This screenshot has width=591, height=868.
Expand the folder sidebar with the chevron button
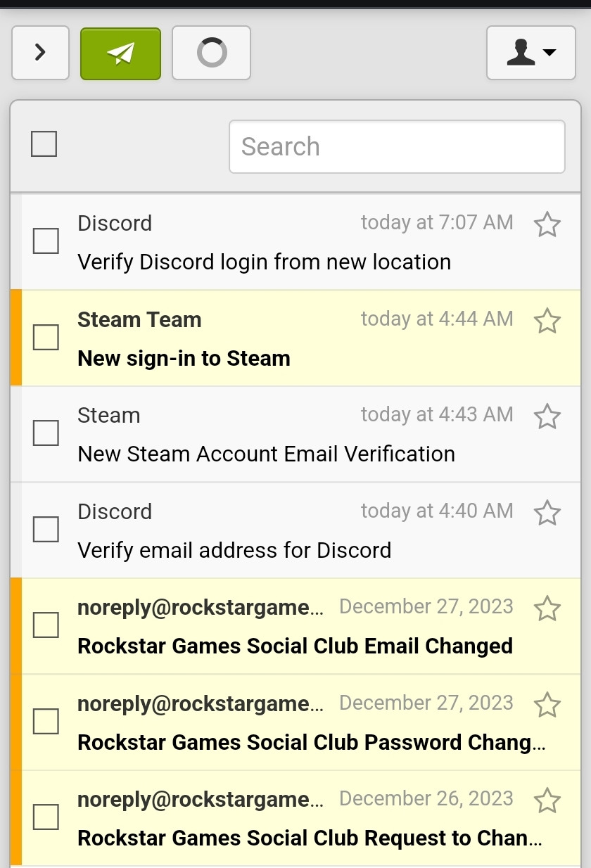point(40,53)
